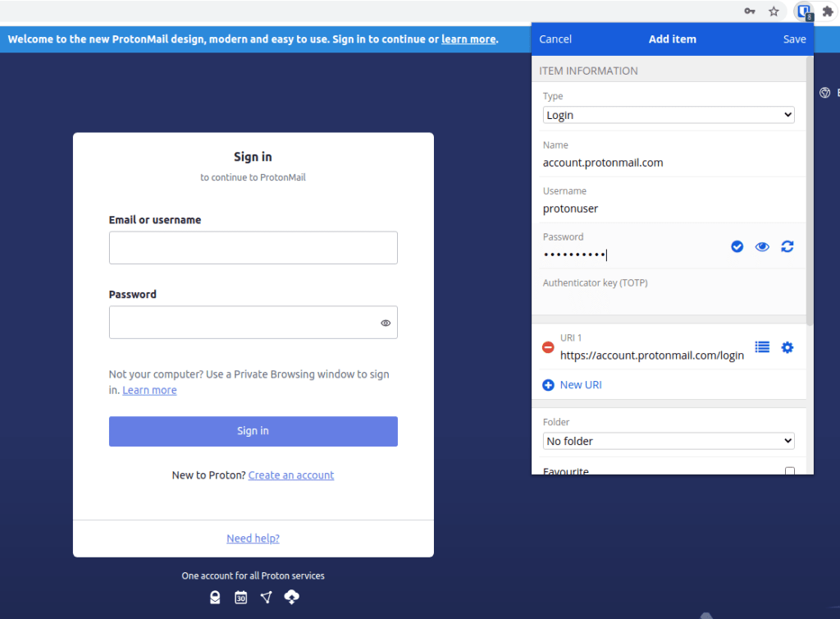Click the ITEM INFORMATION section header
This screenshot has width=840, height=619.
tap(588, 71)
